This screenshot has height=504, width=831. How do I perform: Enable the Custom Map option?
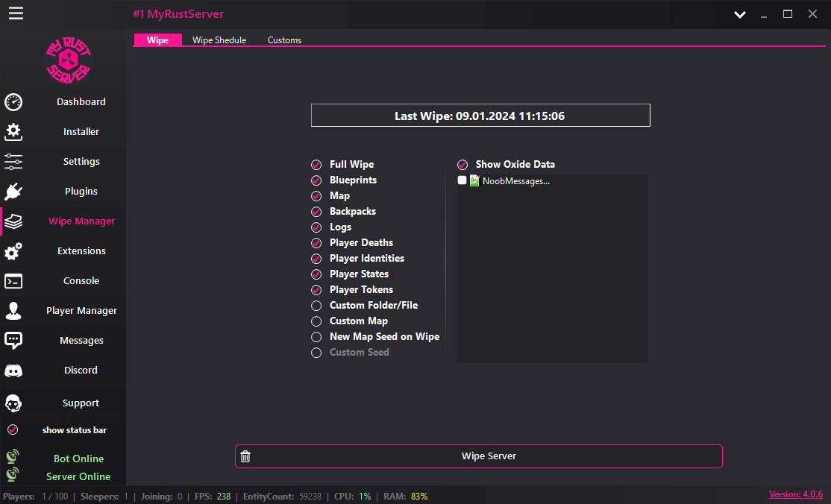[x=316, y=321]
